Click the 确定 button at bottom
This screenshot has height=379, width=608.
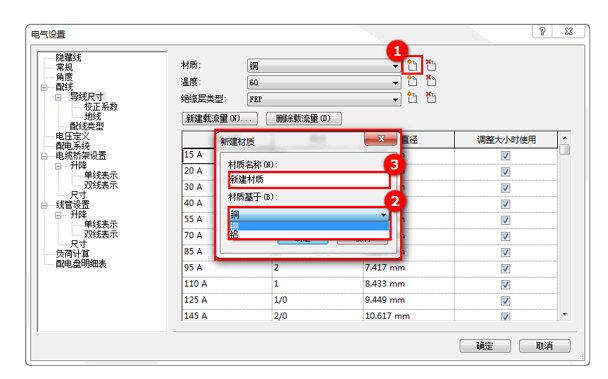tap(485, 346)
